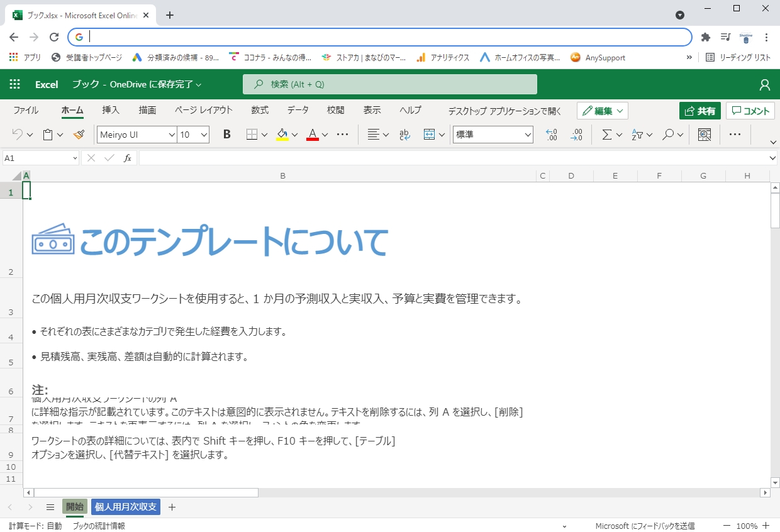Reload the browser page
780x532 pixels.
54,37
